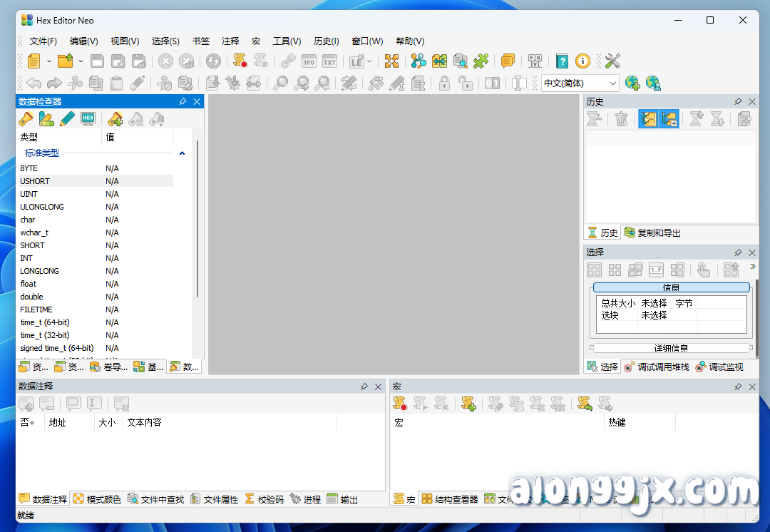Click the 详细信息 button in the selection panel
The image size is (770, 532).
coord(671,347)
